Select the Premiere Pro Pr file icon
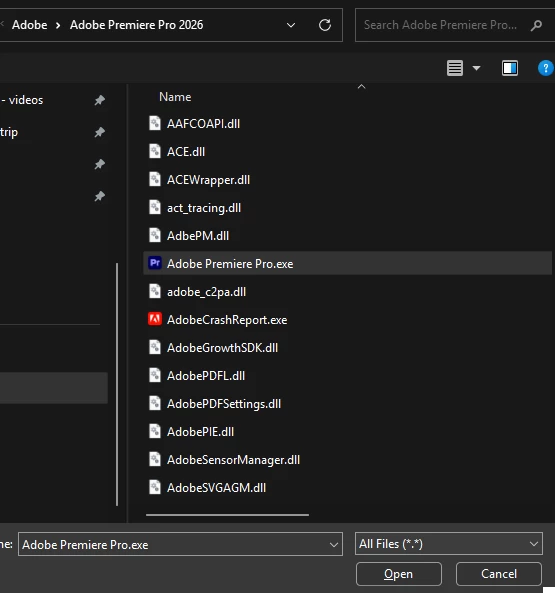The height and width of the screenshot is (593, 555). pyautogui.click(x=155, y=263)
